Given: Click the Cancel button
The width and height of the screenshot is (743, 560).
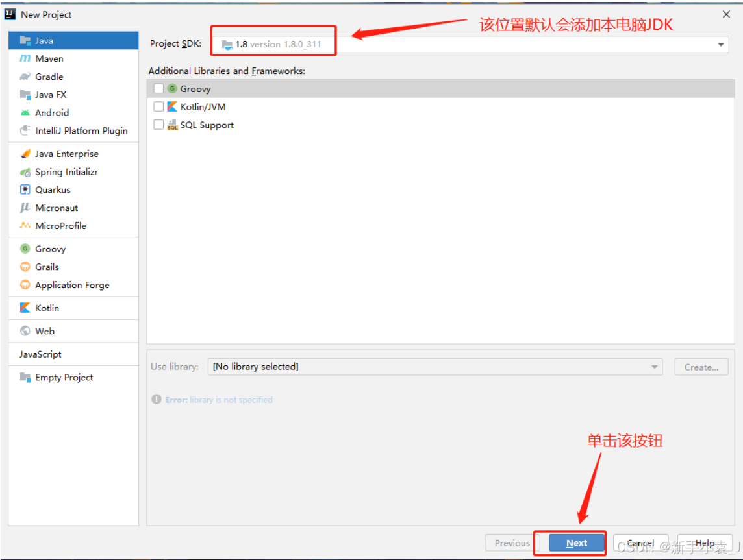Looking at the screenshot, I should [x=640, y=543].
